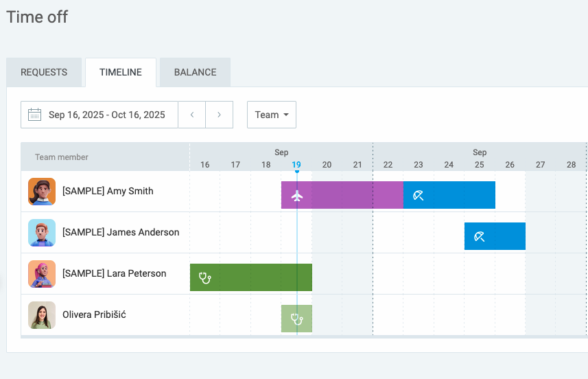Click today's date marker 19

click(x=296, y=165)
